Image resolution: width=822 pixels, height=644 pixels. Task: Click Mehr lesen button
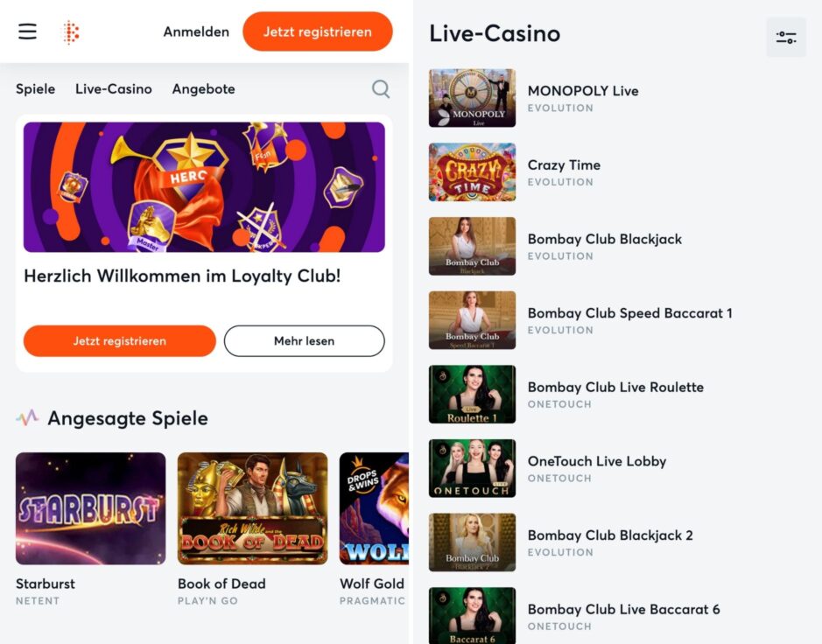point(304,341)
